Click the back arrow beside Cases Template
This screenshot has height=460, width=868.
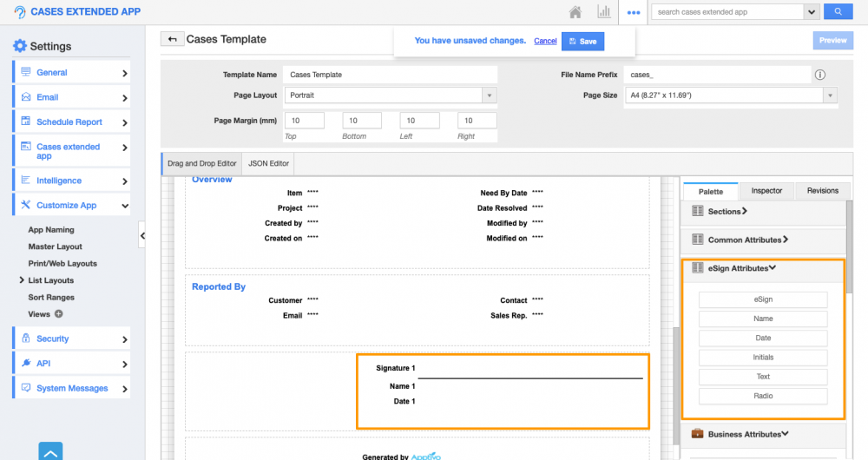172,39
